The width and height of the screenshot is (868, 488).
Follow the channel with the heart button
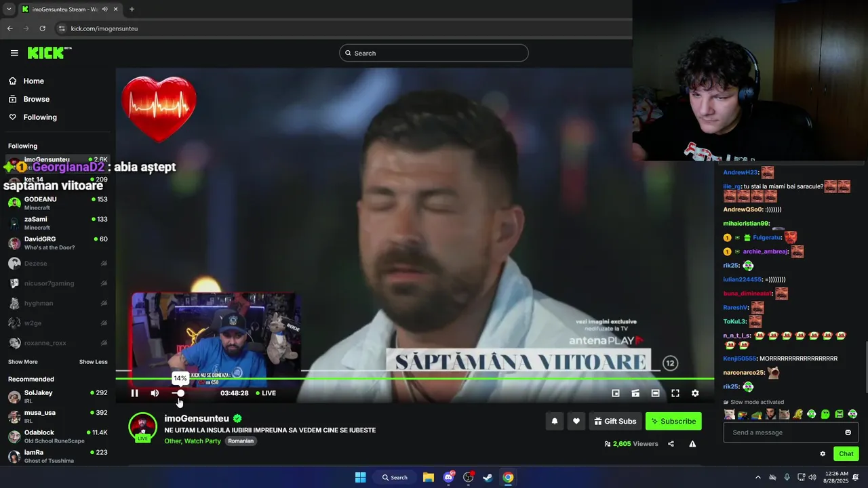[x=576, y=421]
